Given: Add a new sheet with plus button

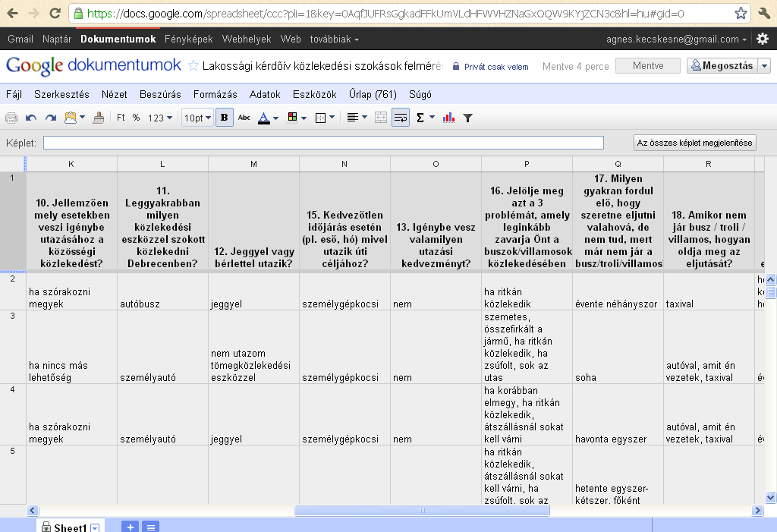Looking at the screenshot, I should tap(130, 527).
